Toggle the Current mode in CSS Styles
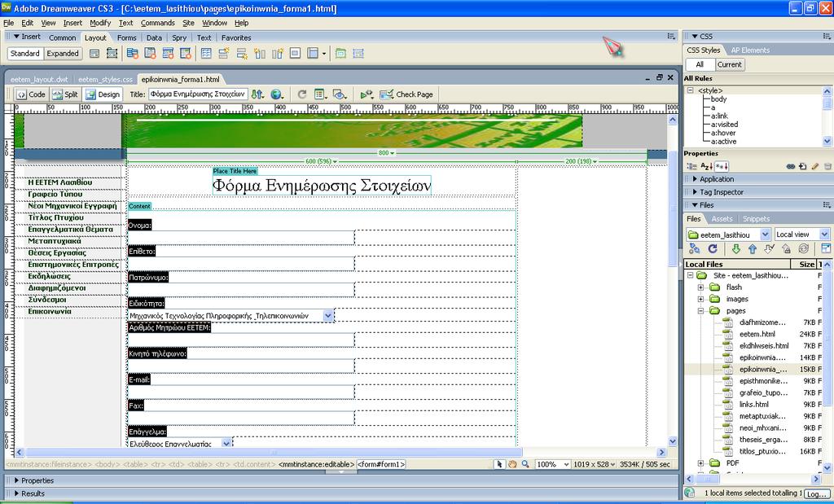834x504 pixels. click(729, 64)
